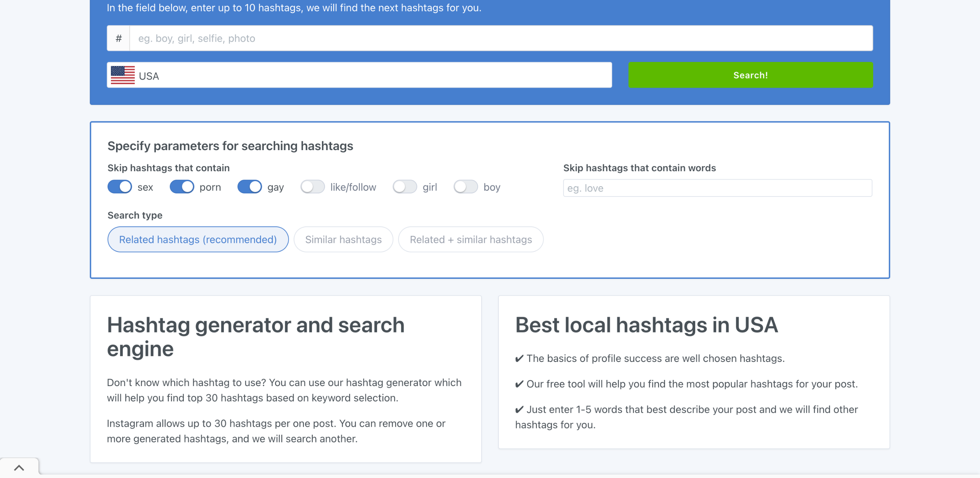Open the USA country dropdown
The height and width of the screenshot is (478, 980).
[359, 75]
